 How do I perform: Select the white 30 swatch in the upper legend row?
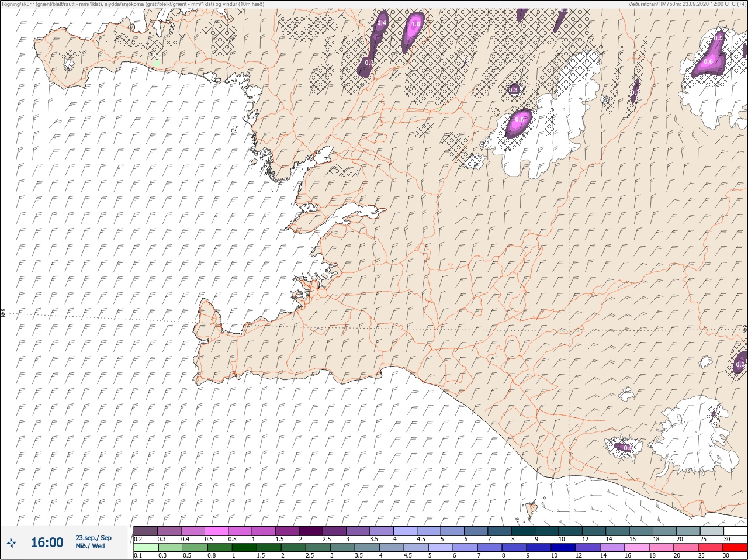pos(735,531)
